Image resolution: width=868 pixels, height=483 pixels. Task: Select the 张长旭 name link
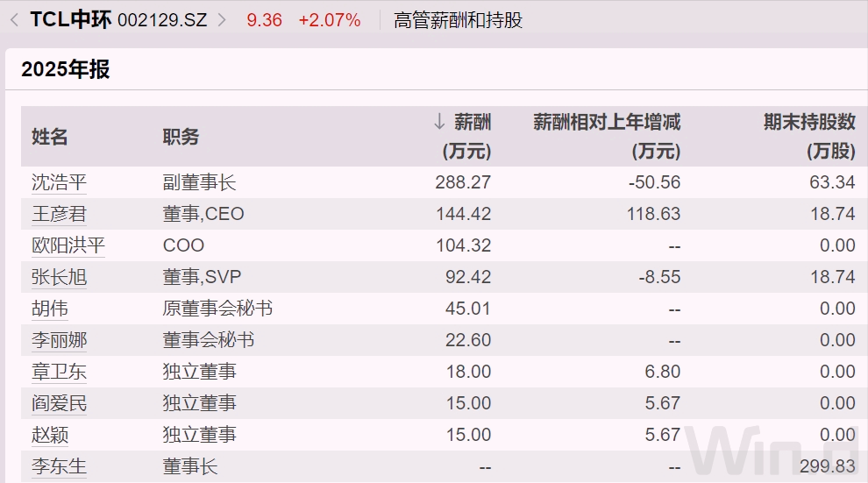tap(60, 277)
